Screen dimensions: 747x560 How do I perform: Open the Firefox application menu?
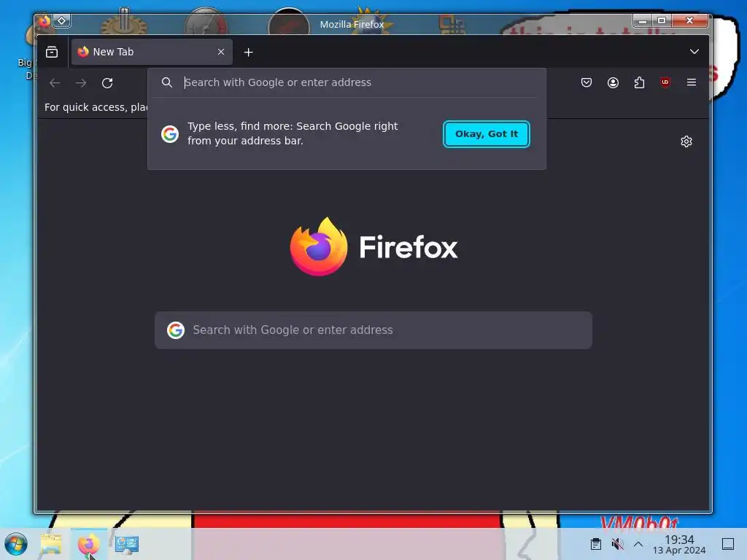[692, 82]
